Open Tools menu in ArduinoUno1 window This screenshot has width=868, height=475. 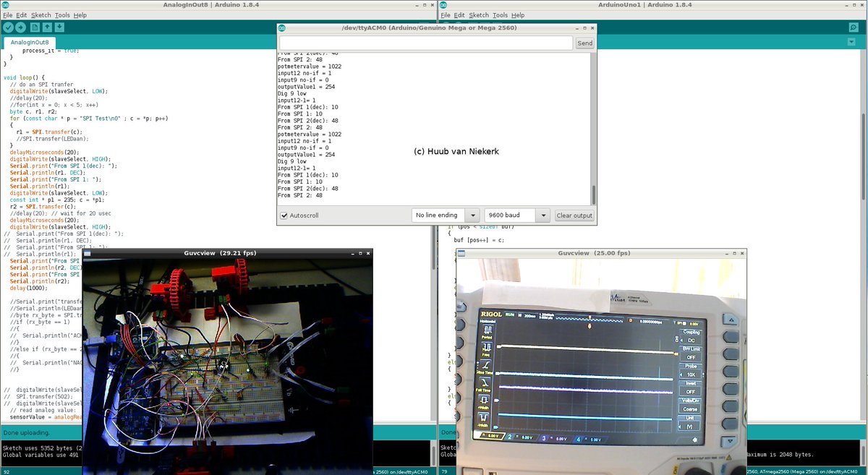(x=500, y=14)
